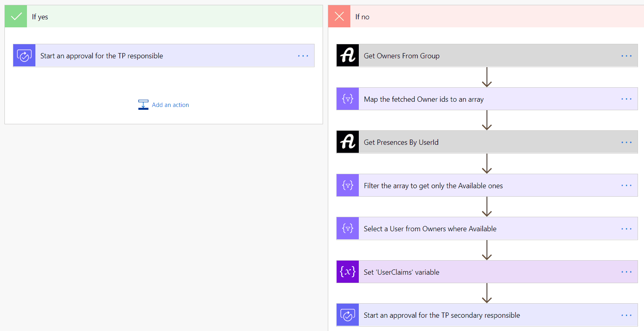Expand Map the fetched Owner ids to an array
Screen dimensions: 644x331
[487, 99]
